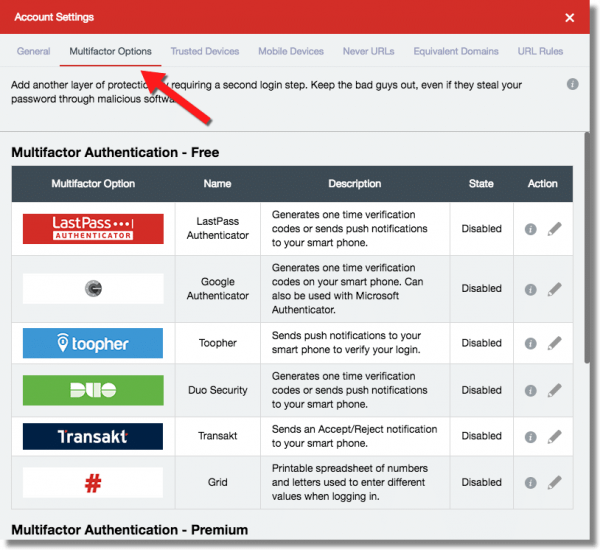
Task: Click the Disabled state in Transakt row
Action: tap(481, 436)
